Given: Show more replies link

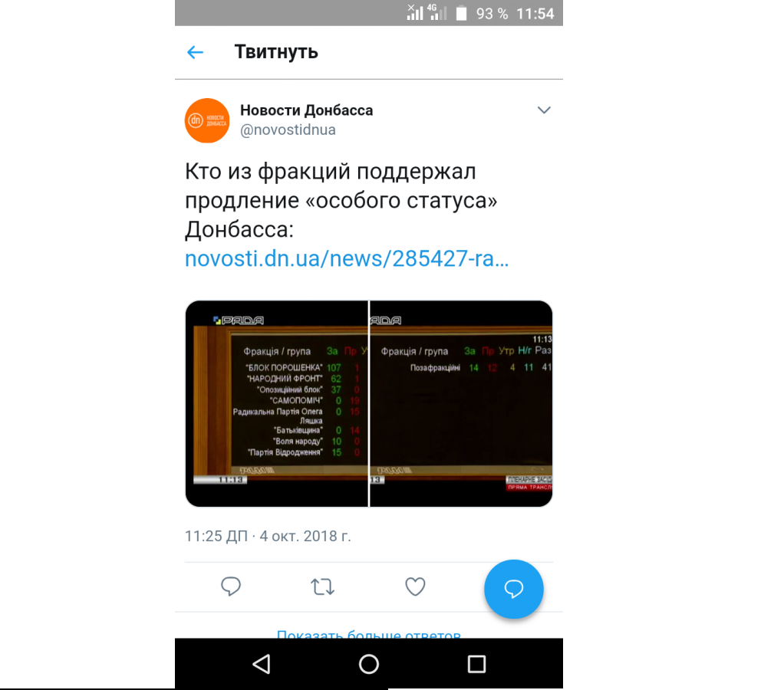Looking at the screenshot, I should pyautogui.click(x=368, y=633).
